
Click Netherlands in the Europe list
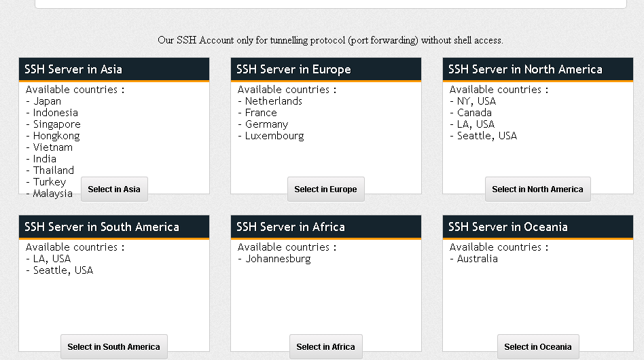pos(274,101)
